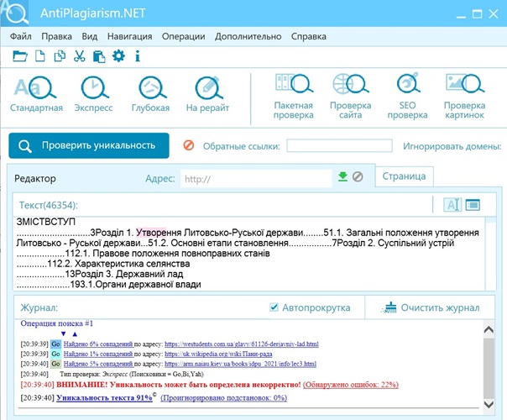Click journal scrollbar down arrow
This screenshot has width=507, height=420.
click(489, 404)
